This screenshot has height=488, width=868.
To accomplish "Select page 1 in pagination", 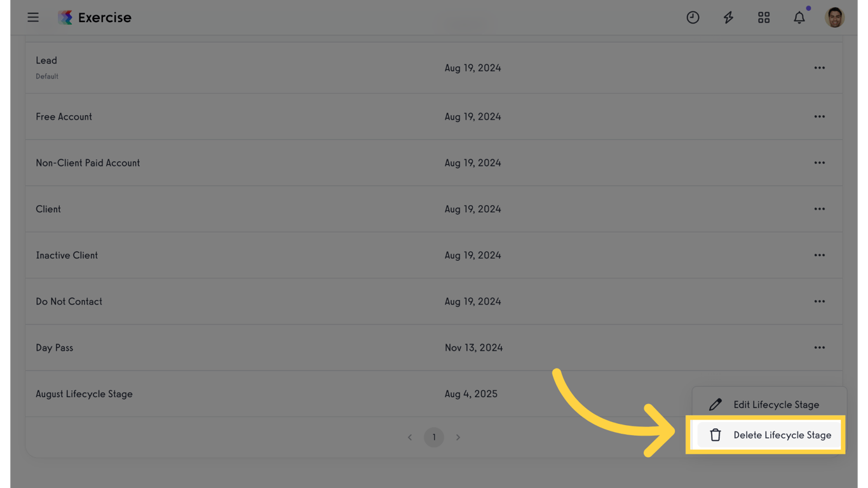I will click(434, 437).
